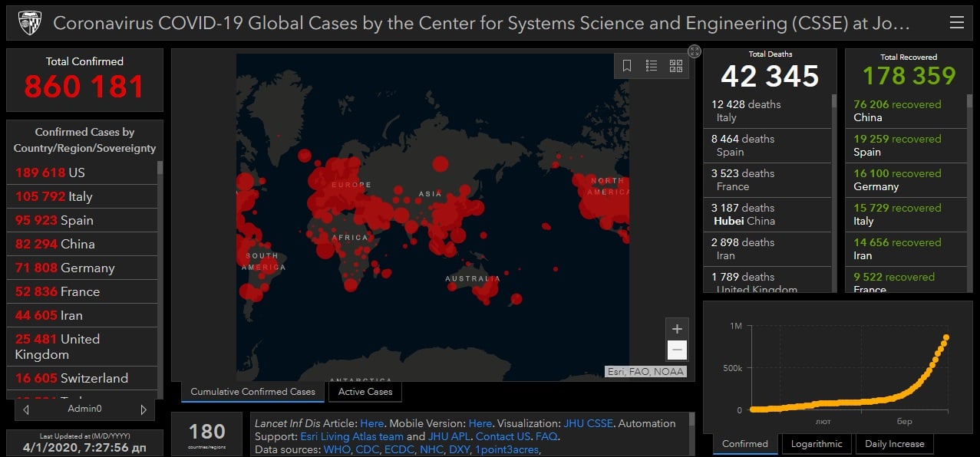Screen dimensions: 980x457
Task: Open the hamburger menu in the header
Action: pyautogui.click(x=956, y=23)
